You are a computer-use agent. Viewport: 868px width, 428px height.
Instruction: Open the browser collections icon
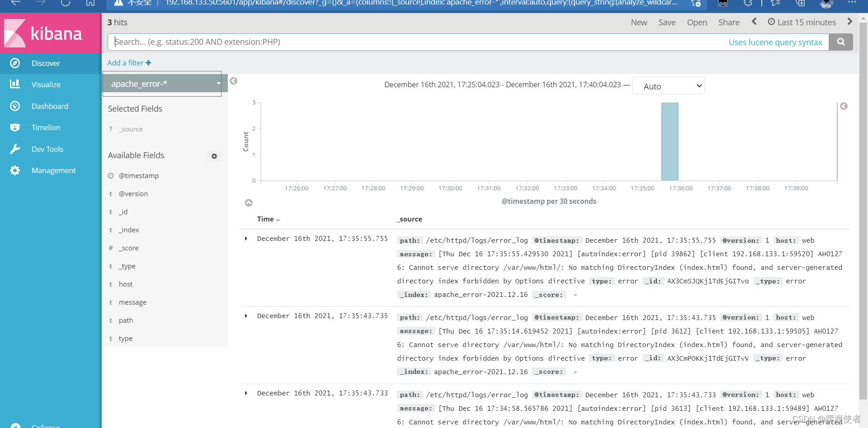800,3
